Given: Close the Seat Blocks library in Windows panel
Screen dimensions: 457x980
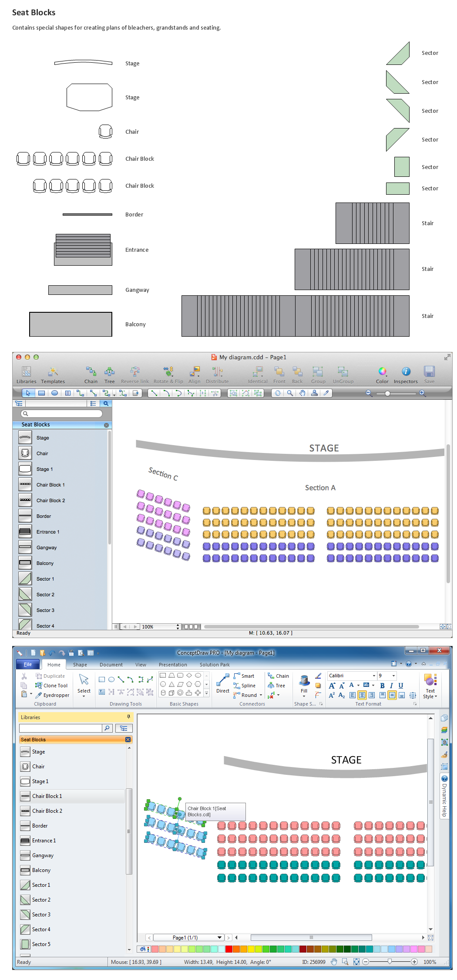Looking at the screenshot, I should pyautogui.click(x=128, y=740).
